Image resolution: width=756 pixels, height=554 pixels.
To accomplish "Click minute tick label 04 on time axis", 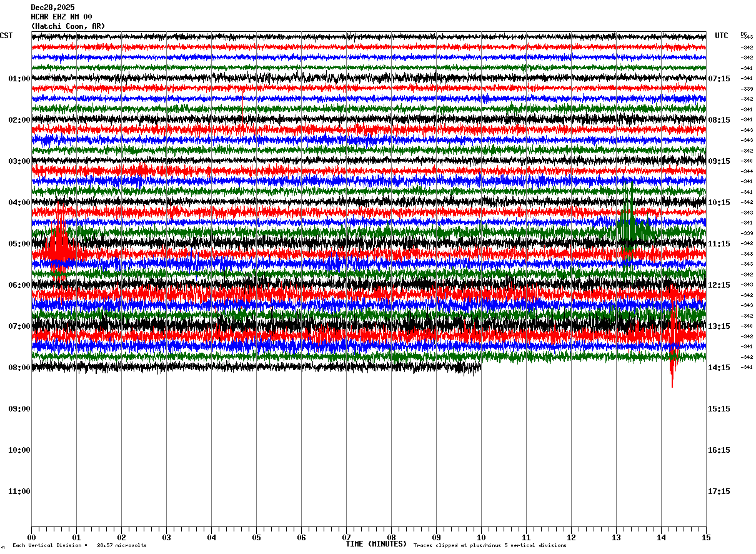I will [x=212, y=537].
